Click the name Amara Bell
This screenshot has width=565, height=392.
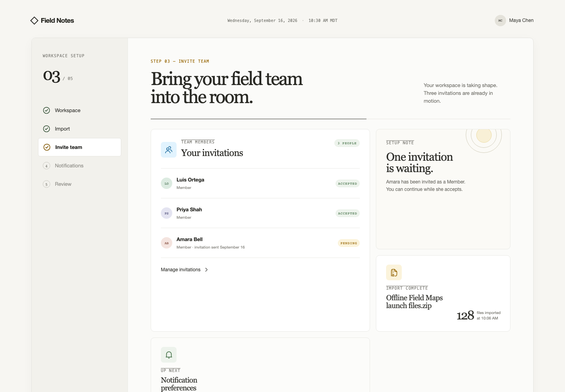click(190, 240)
